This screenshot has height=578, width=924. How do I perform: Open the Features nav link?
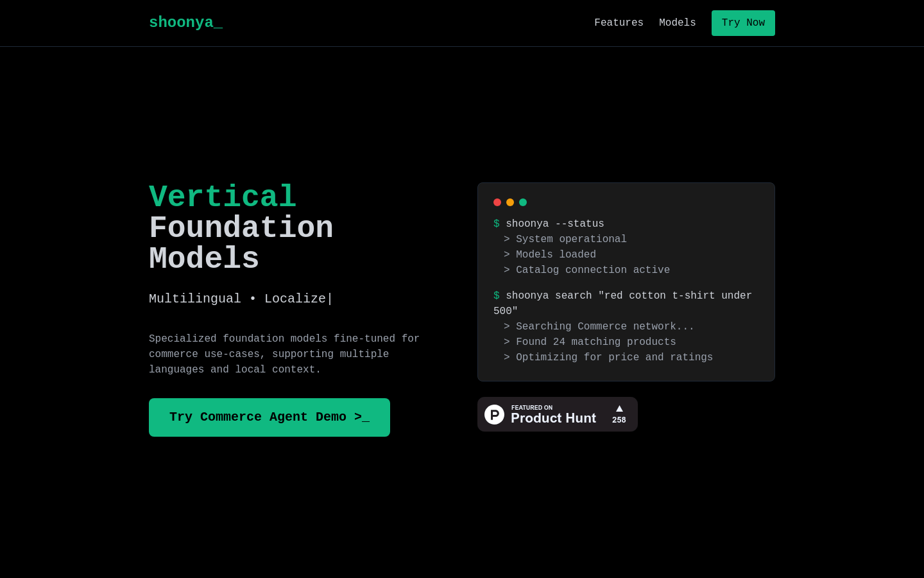(x=619, y=23)
